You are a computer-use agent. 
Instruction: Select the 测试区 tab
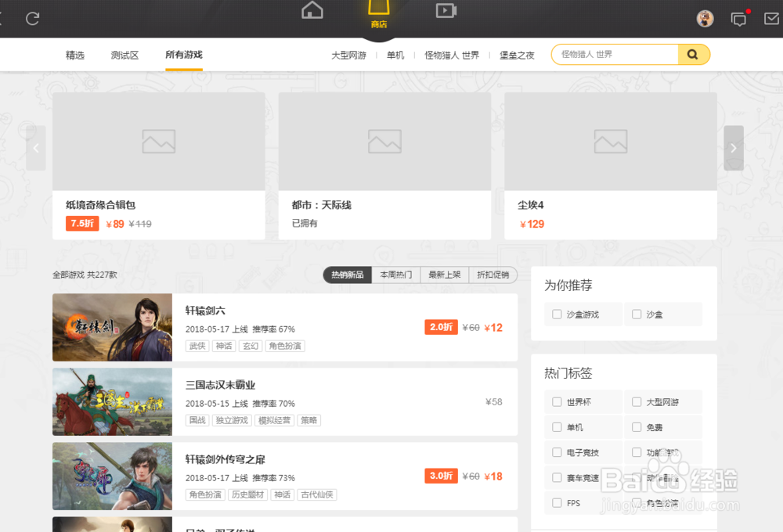click(x=124, y=55)
